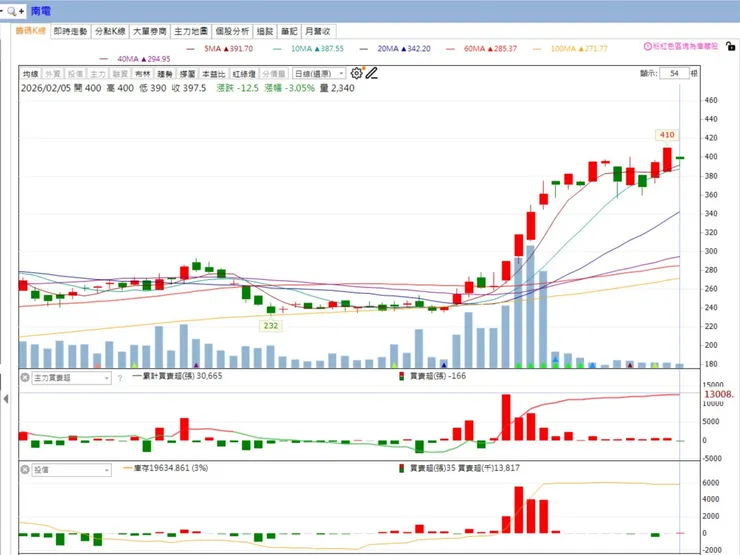Click the 10MA 387.55 legend entry
Image resolution: width=740 pixels, height=555 pixels.
click(x=309, y=49)
